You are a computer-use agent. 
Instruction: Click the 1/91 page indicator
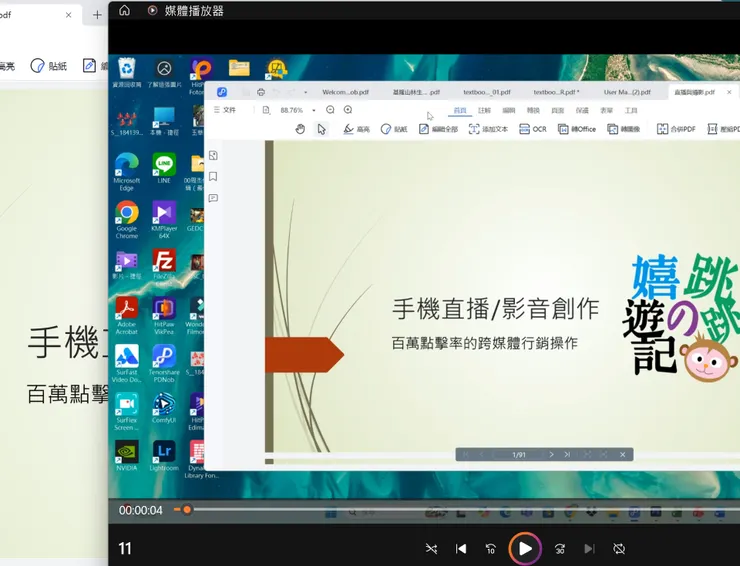click(519, 455)
